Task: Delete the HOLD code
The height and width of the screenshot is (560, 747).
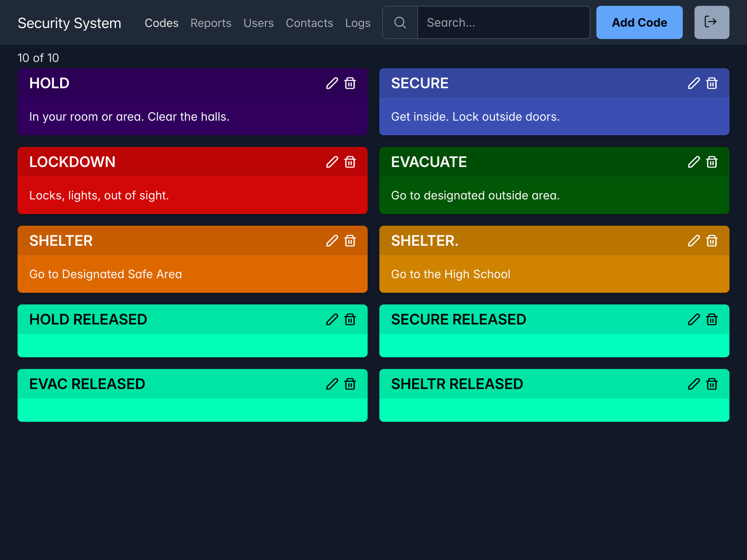Action: 350,84
